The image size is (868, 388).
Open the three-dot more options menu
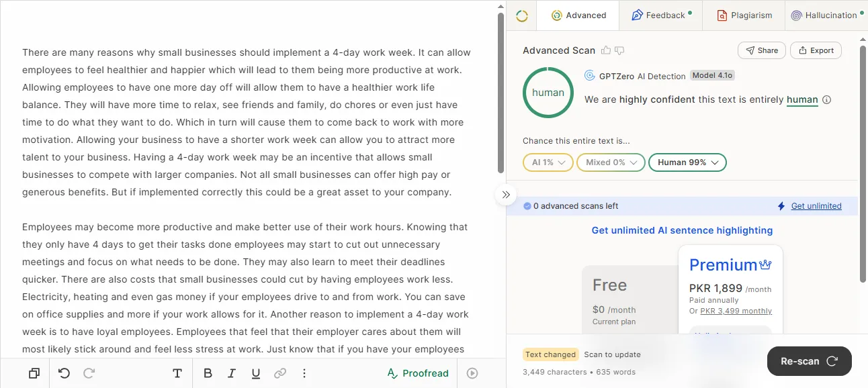point(304,373)
